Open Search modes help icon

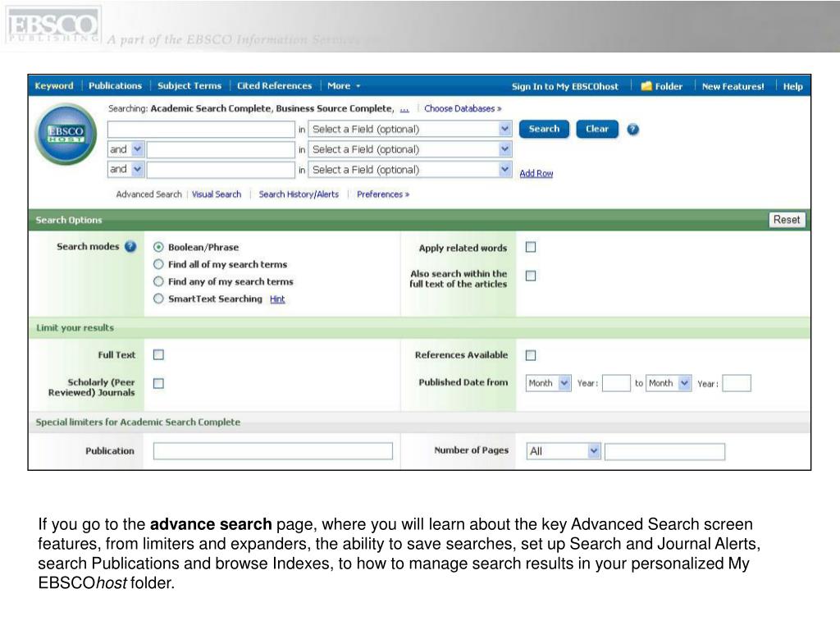pyautogui.click(x=130, y=246)
